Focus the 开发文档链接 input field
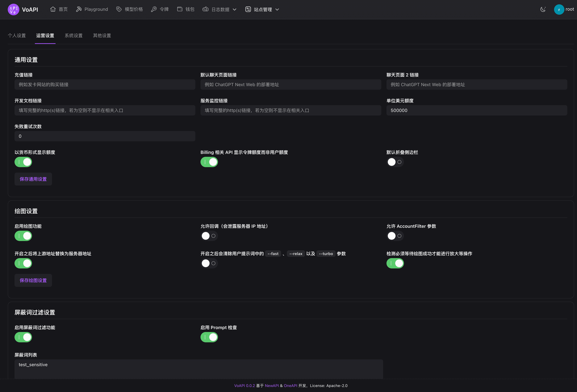Screen dimensions: 577x392 pos(105,110)
